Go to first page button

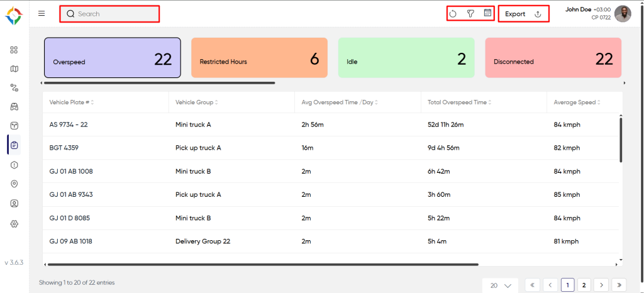(532, 285)
